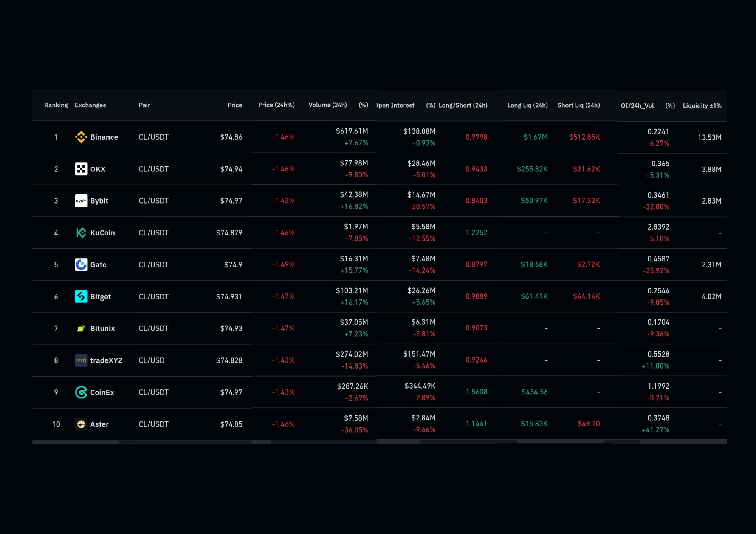The width and height of the screenshot is (756, 534).
Task: Click Binance price $74.86
Action: pos(231,137)
